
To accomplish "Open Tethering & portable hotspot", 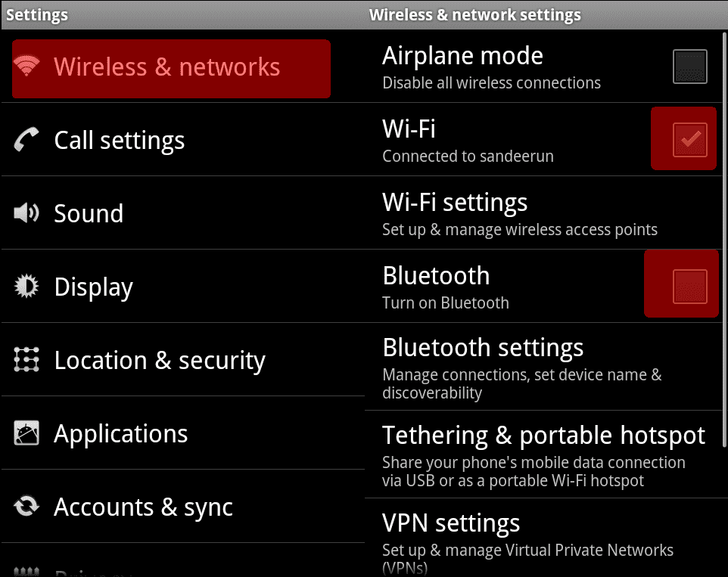I will pyautogui.click(x=543, y=454).
